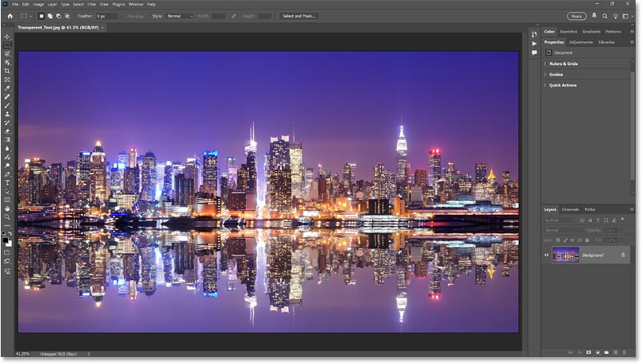Hide the Background layer with eye icon
The image size is (642, 364).
(x=547, y=255)
